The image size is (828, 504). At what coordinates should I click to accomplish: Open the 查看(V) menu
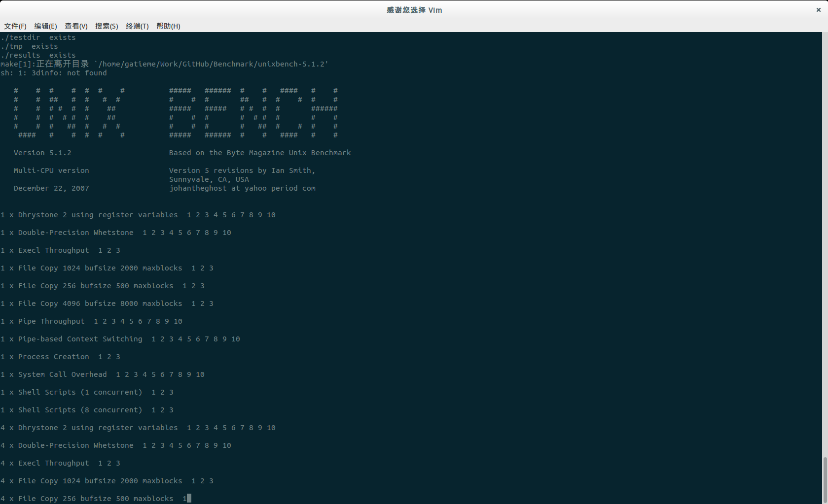click(76, 26)
